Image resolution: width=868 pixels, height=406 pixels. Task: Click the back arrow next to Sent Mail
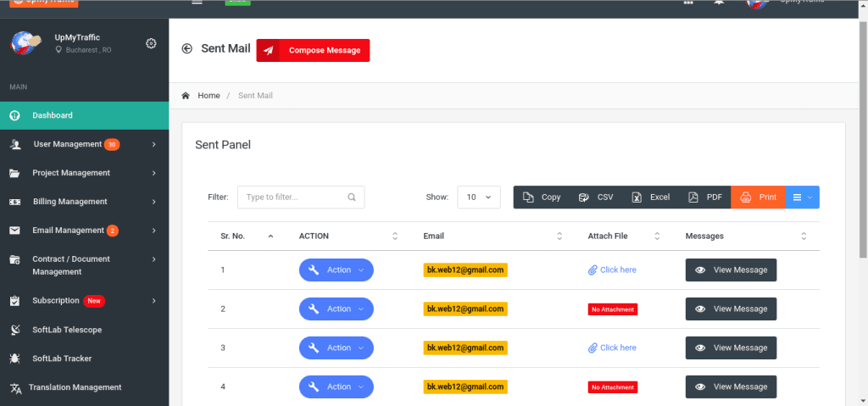tap(187, 49)
